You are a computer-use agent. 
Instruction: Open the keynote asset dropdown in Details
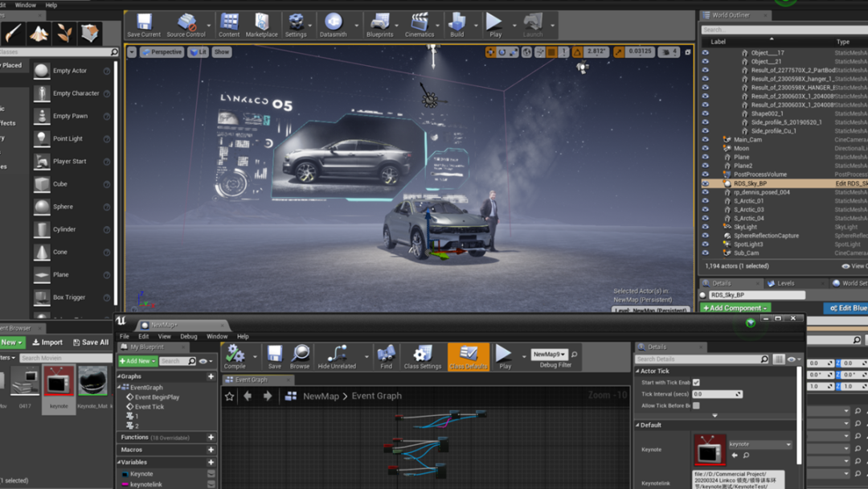point(759,444)
